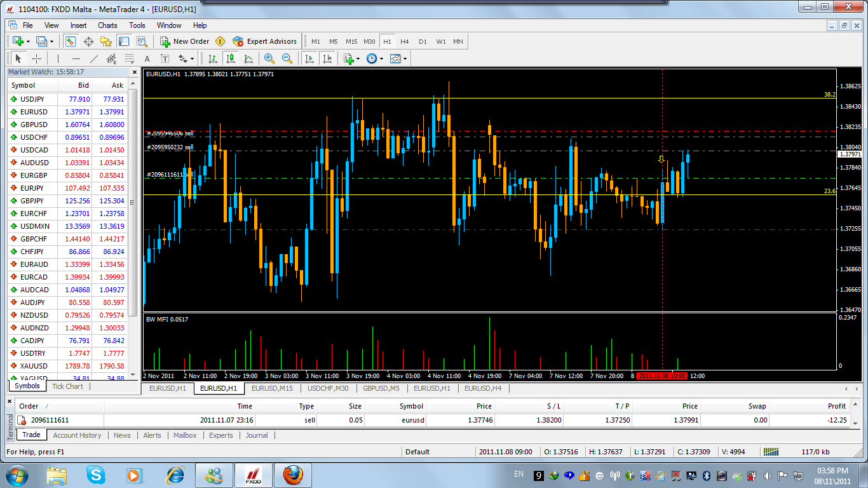Open the Periods clock dropdown
Image resolution: width=868 pixels, height=488 pixels.
click(374, 58)
